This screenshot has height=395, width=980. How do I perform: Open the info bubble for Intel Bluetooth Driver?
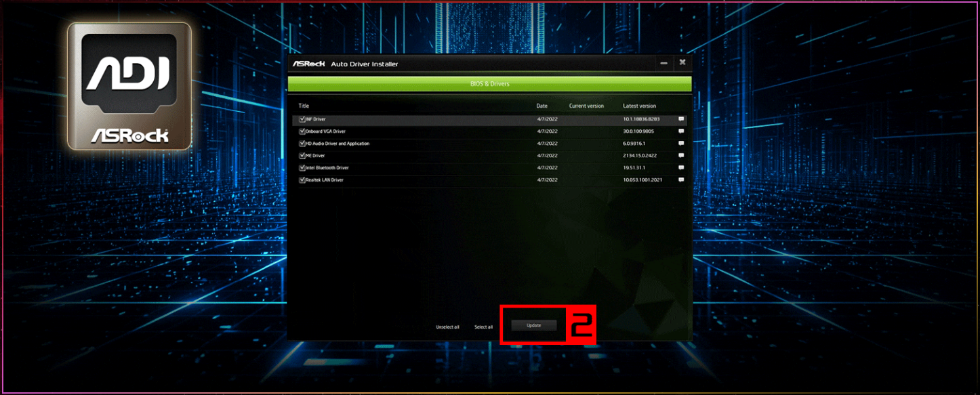coord(681,167)
